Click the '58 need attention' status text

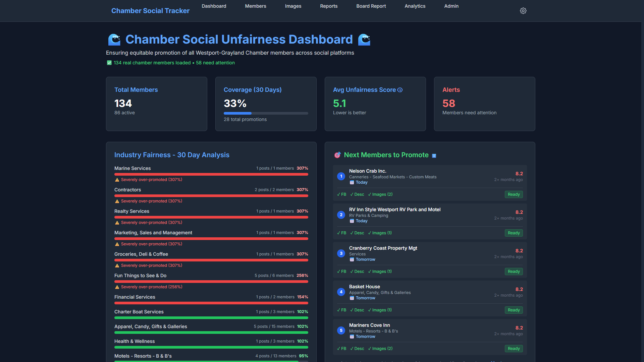pyautogui.click(x=215, y=63)
